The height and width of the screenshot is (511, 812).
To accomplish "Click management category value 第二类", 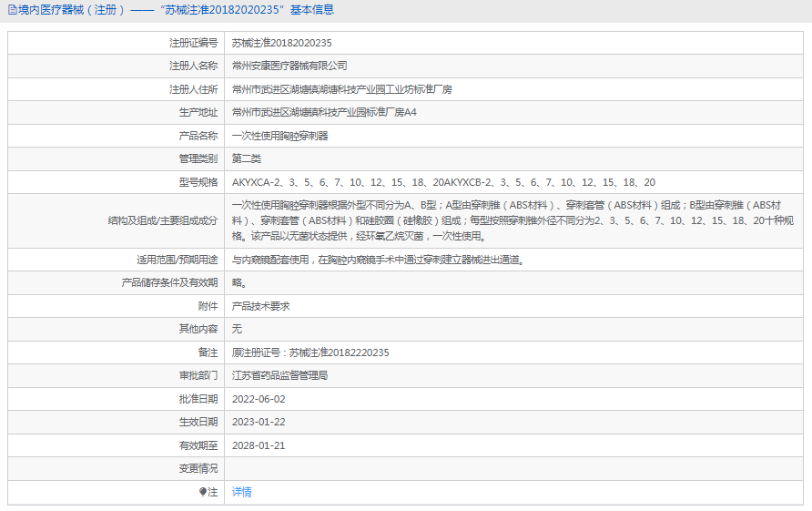I will click(x=247, y=158).
